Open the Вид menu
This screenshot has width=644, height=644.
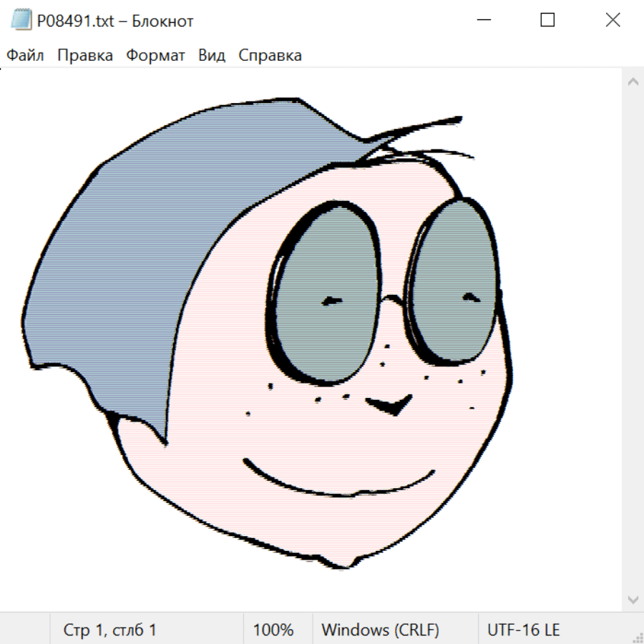pos(211,56)
